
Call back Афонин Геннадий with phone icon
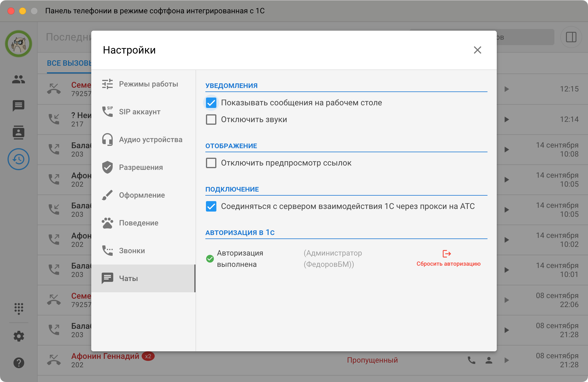472,360
